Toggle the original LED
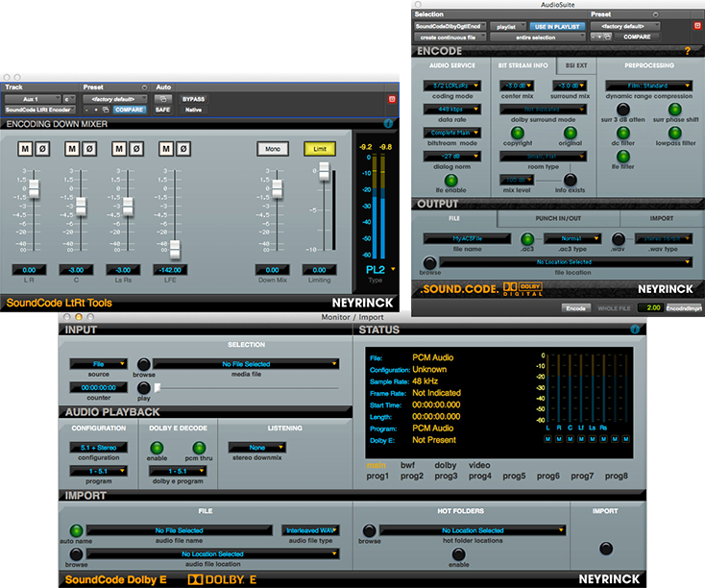Screen dimensions: 705x588 click(x=571, y=133)
